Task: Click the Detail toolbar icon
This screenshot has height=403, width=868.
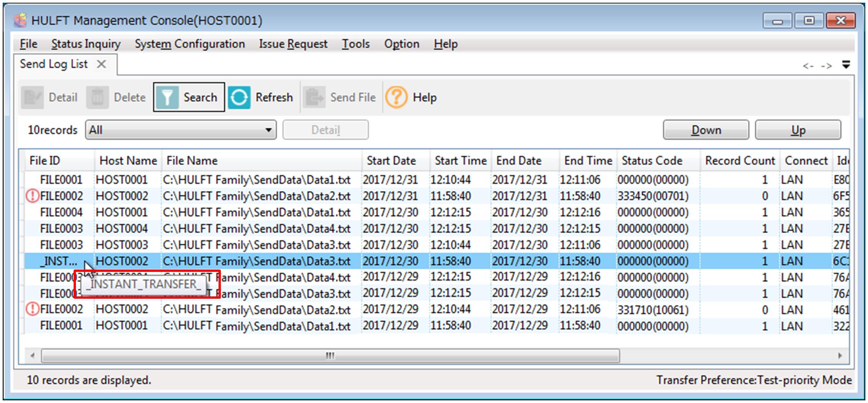Action: [32, 97]
